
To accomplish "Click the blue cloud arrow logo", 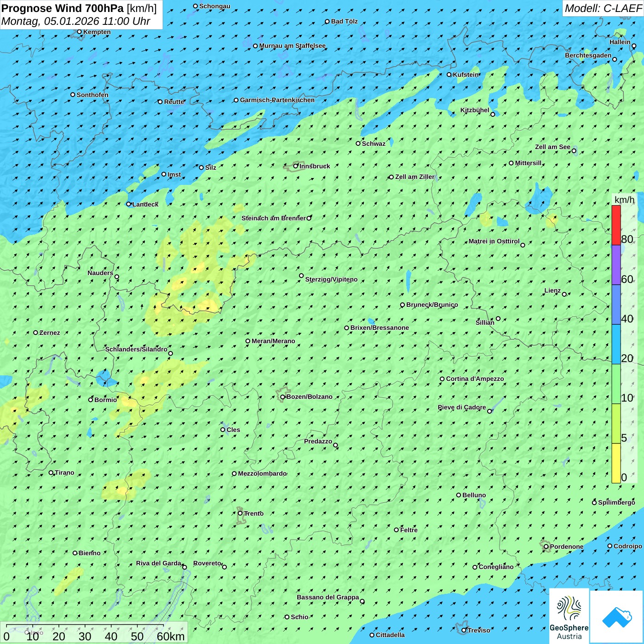I will [x=616, y=616].
